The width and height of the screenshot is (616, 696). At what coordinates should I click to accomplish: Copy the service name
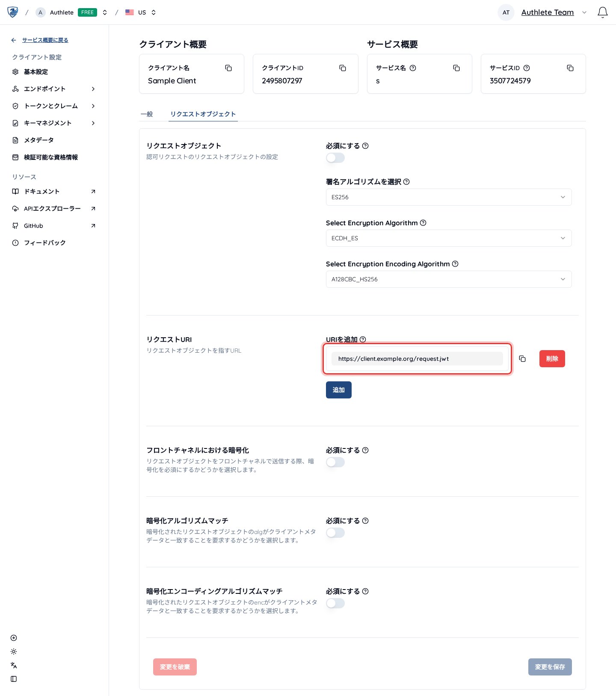click(x=456, y=68)
